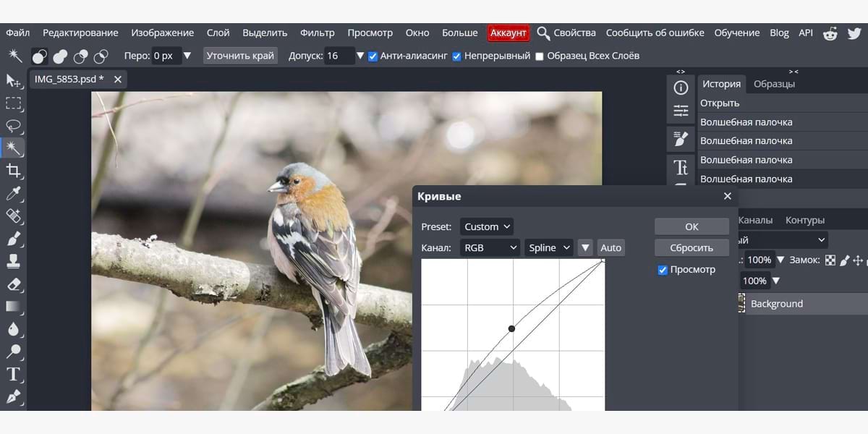This screenshot has height=434, width=868.
Task: Open the Info panel icon
Action: 681,88
